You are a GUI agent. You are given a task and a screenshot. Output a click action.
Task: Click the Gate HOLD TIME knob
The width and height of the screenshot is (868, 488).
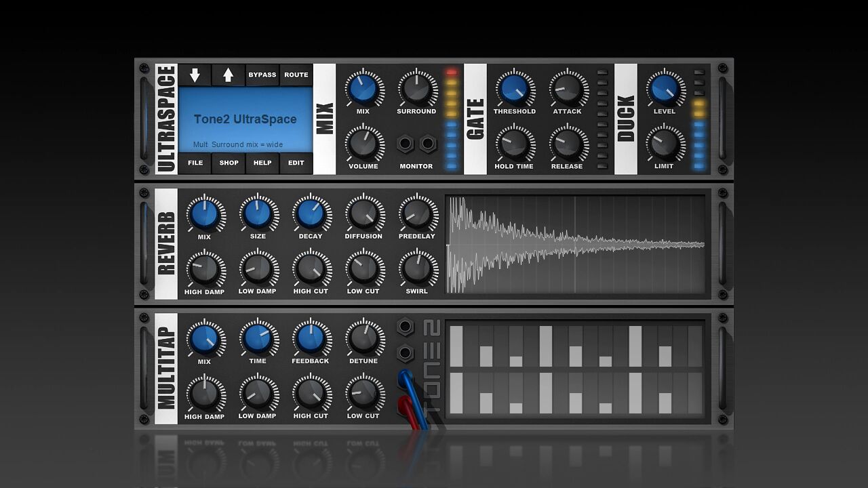pyautogui.click(x=514, y=143)
